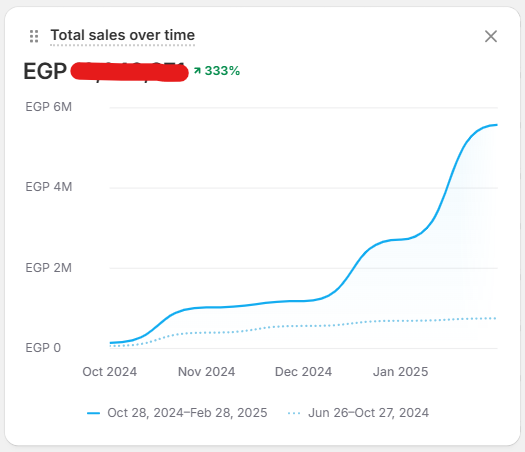Screen dimensions: 525x452
Task: Click the EGP 2M axis label
Action: (49, 268)
